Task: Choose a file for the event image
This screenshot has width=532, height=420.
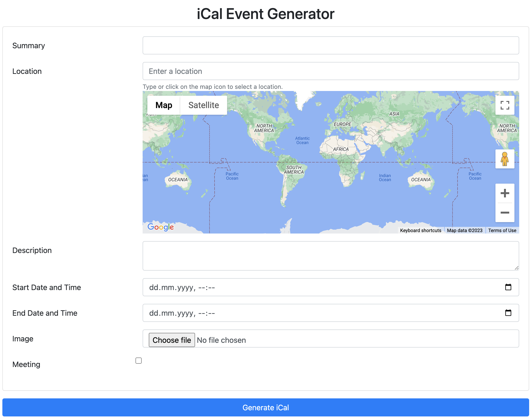Action: [172, 340]
